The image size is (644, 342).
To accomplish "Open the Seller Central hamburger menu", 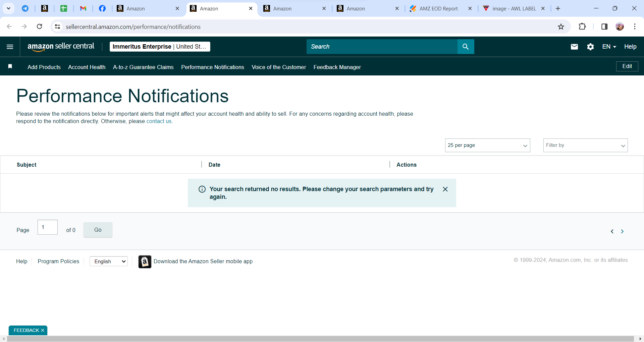I will tap(10, 47).
